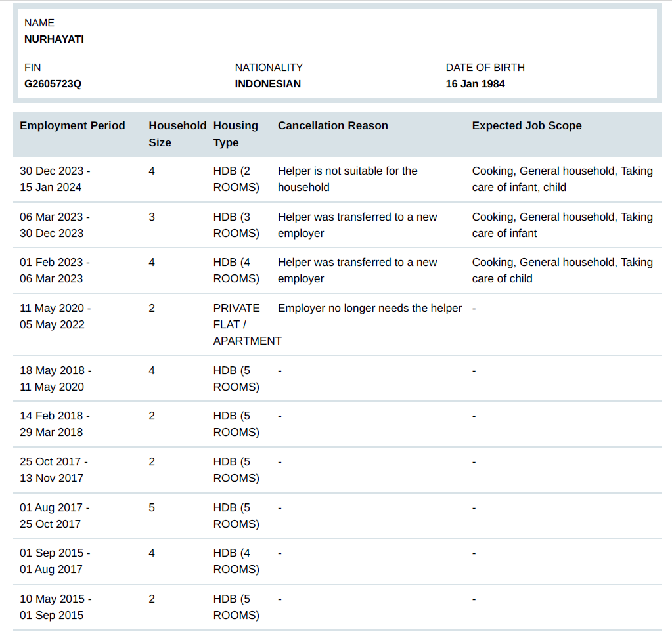Select the HDB (3 ROOMS) housing type
This screenshot has height=640, width=672.
(236, 225)
